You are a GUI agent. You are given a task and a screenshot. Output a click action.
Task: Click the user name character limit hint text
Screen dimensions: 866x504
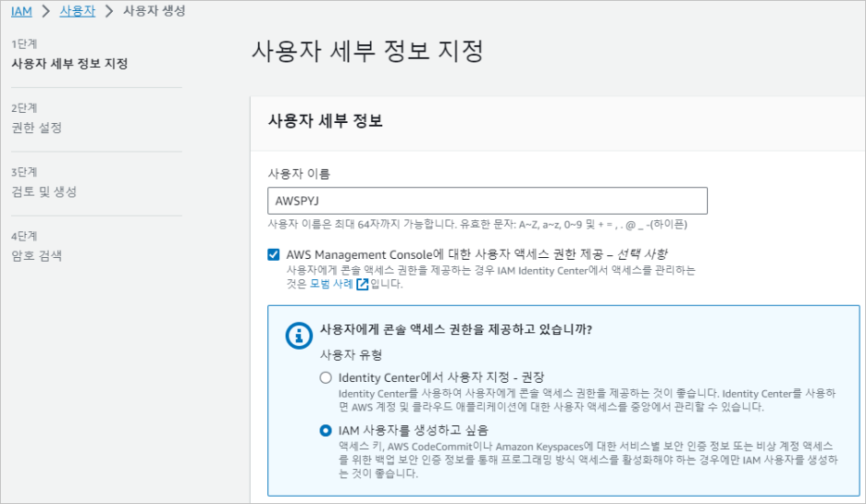click(x=477, y=225)
